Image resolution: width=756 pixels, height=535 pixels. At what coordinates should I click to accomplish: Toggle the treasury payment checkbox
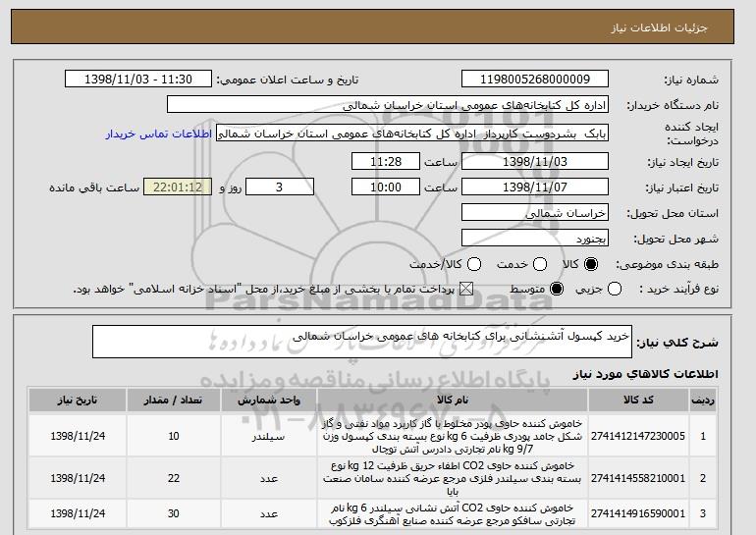coord(465,290)
